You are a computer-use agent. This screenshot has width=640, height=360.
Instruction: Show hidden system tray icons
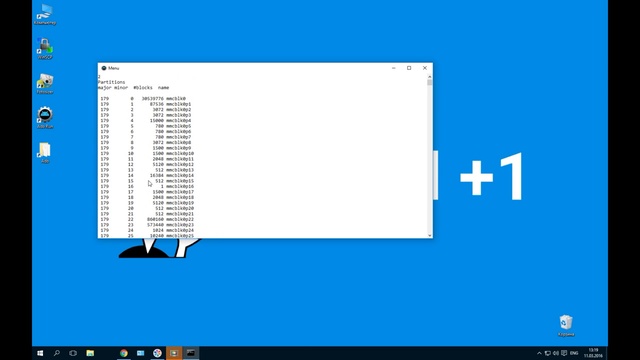539,353
